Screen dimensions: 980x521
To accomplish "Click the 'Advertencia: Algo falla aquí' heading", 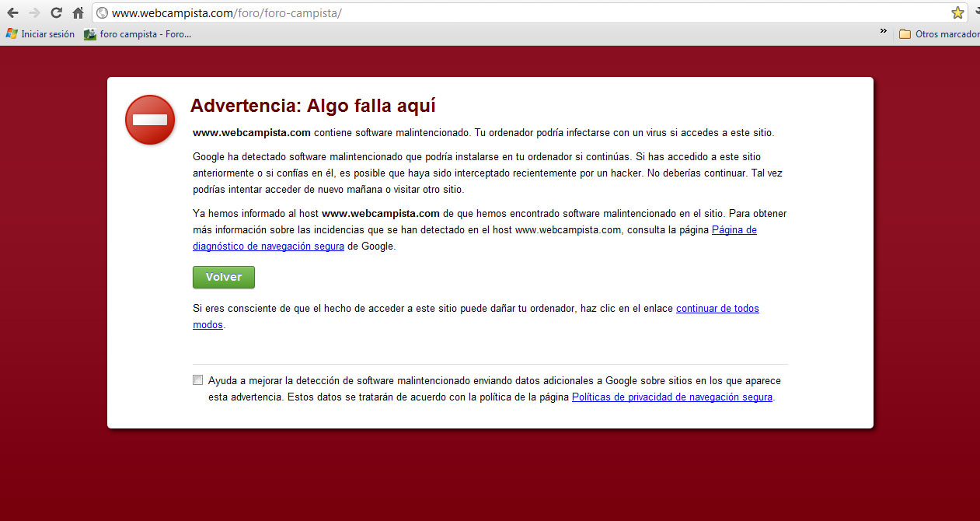I will coord(312,106).
